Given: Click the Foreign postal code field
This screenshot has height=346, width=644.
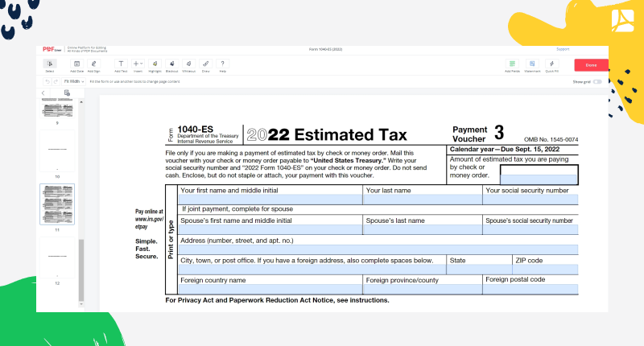Looking at the screenshot, I should coord(530,289).
